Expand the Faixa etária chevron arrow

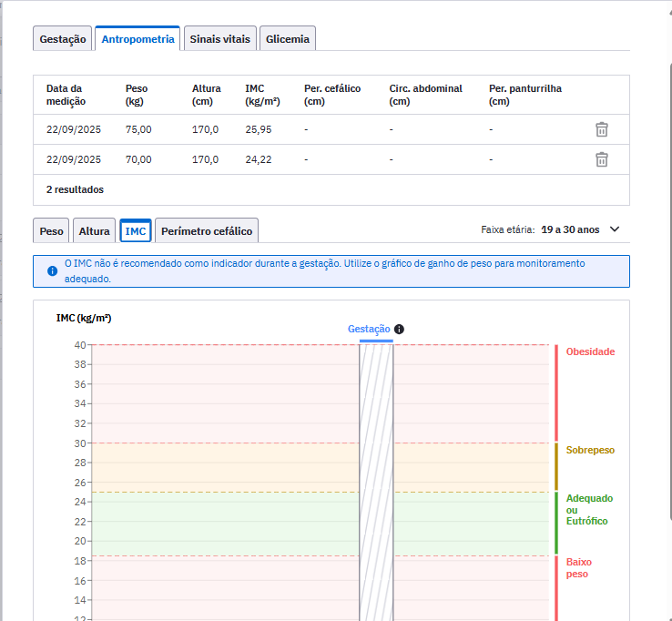(x=615, y=229)
